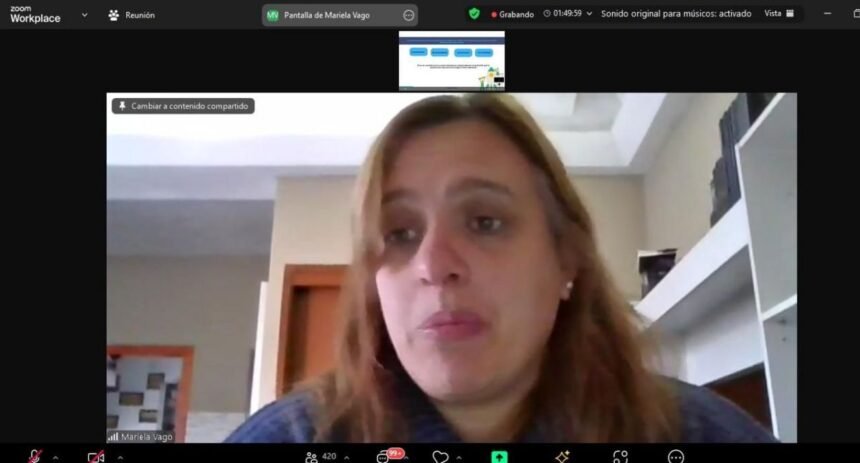Toggle Sonido original para músicos setting
The image size is (860, 463).
(675, 14)
